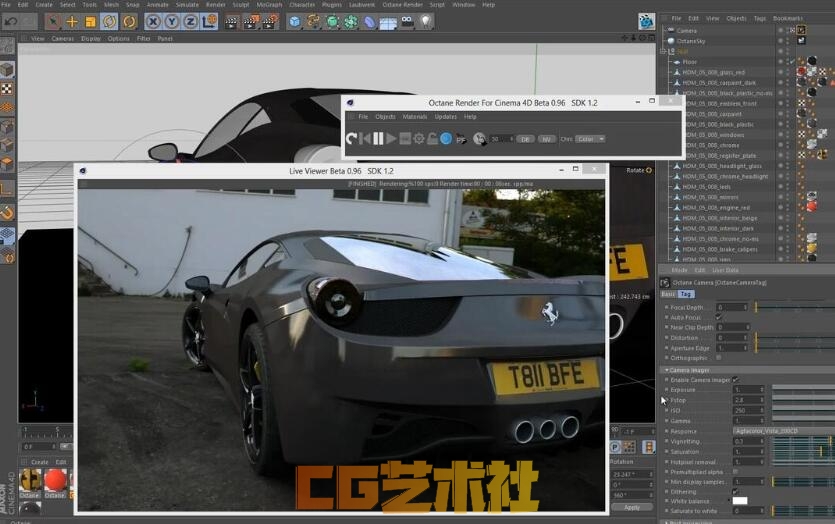Toggle visibility dot for HDM_05_008_engine_red
Image resolution: width=835 pixels, height=524 pixels.
[x=781, y=207]
